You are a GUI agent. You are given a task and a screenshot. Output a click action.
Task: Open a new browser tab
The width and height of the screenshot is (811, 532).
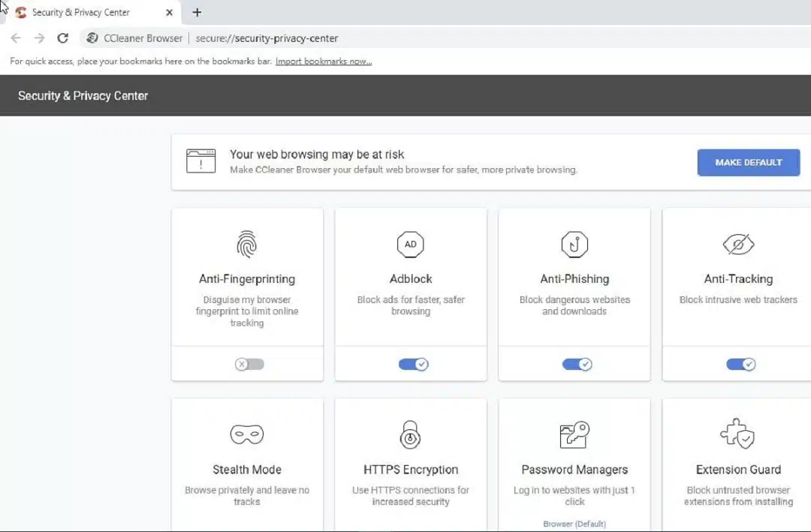pyautogui.click(x=197, y=12)
